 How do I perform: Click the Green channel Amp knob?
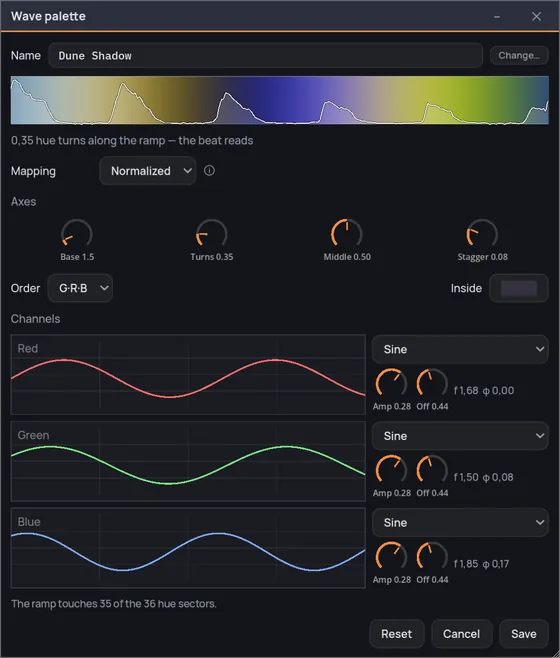pyautogui.click(x=391, y=470)
